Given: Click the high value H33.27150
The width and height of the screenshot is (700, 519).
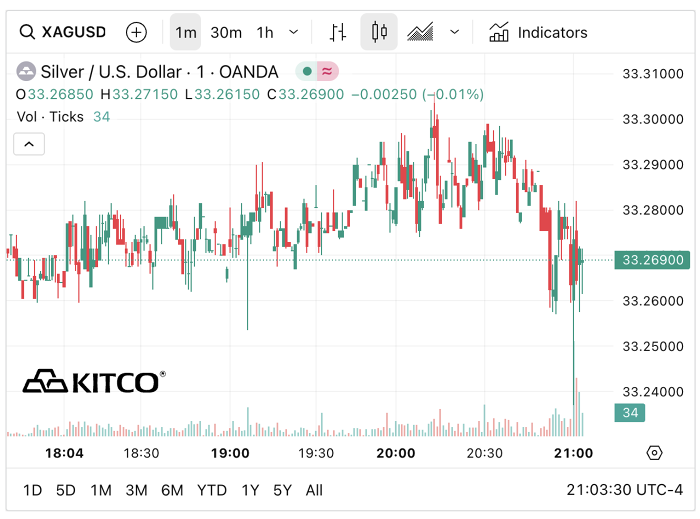Looking at the screenshot, I should tap(139, 95).
